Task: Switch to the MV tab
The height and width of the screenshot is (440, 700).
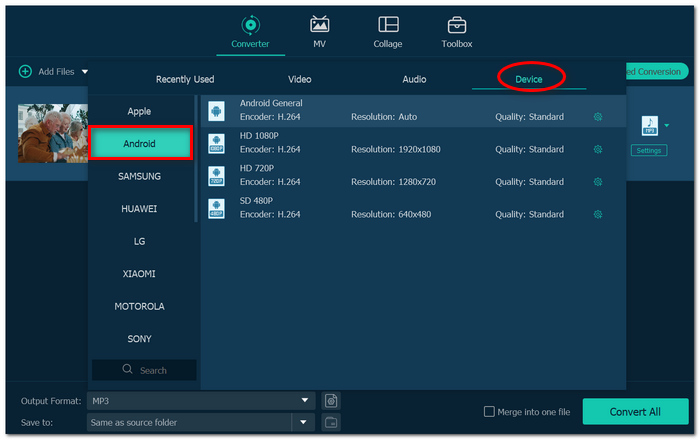Action: 319,32
